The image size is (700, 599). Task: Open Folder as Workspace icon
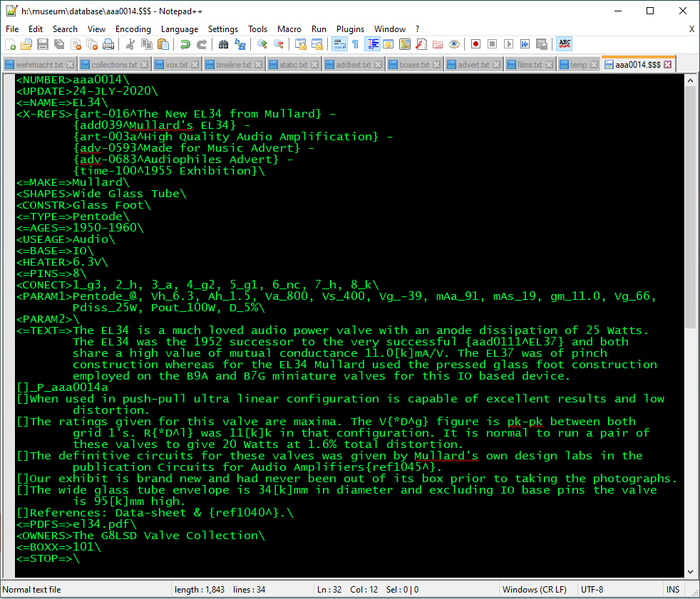[x=438, y=43]
